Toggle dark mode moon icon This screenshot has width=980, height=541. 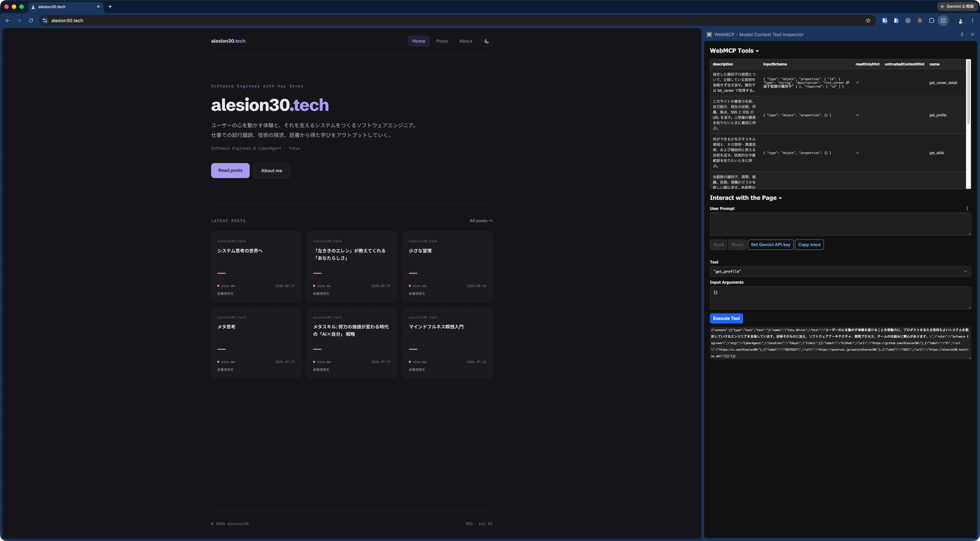(x=487, y=41)
